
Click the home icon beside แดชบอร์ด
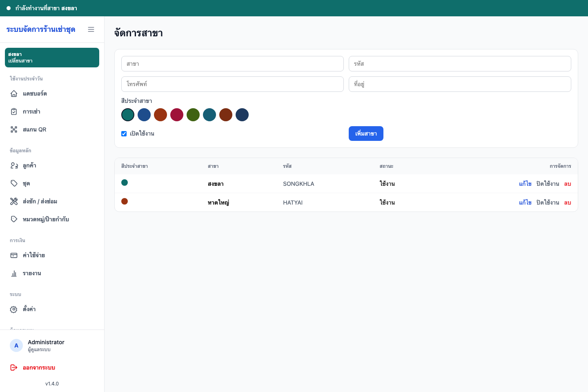pos(14,94)
